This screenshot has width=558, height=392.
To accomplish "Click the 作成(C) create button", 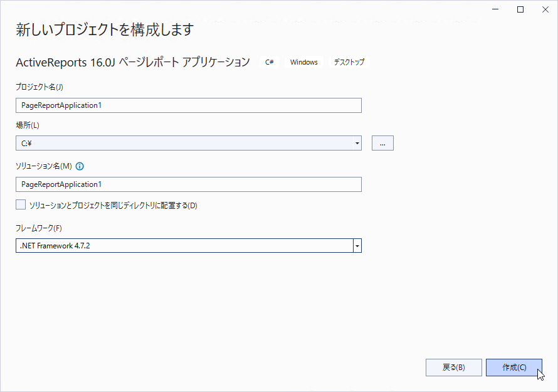I will click(514, 368).
